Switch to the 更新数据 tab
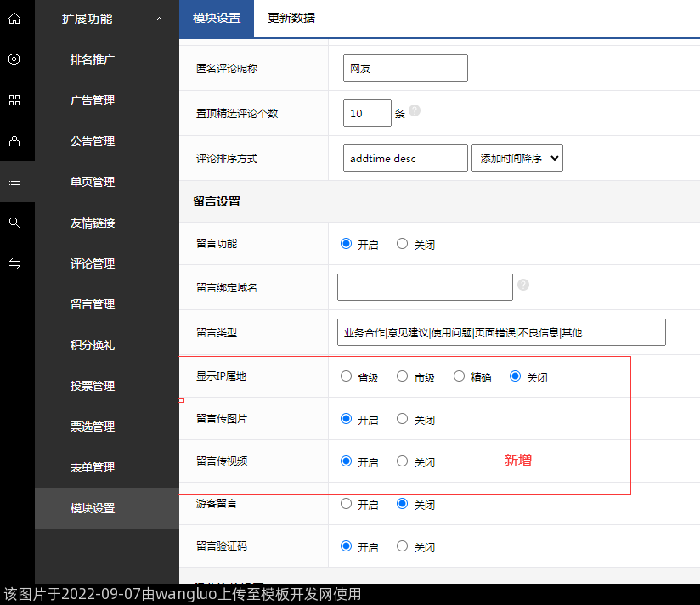Image resolution: width=700 pixels, height=605 pixels. click(x=291, y=18)
